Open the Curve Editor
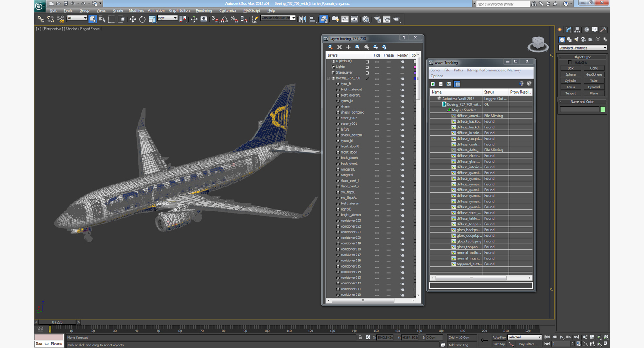Screen dimensions: 644x348 click(x=345, y=19)
